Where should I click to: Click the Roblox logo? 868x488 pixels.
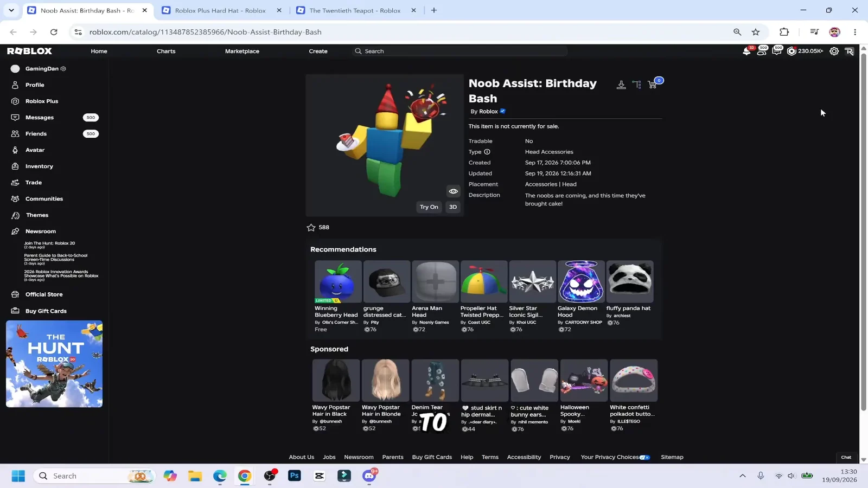pos(30,51)
